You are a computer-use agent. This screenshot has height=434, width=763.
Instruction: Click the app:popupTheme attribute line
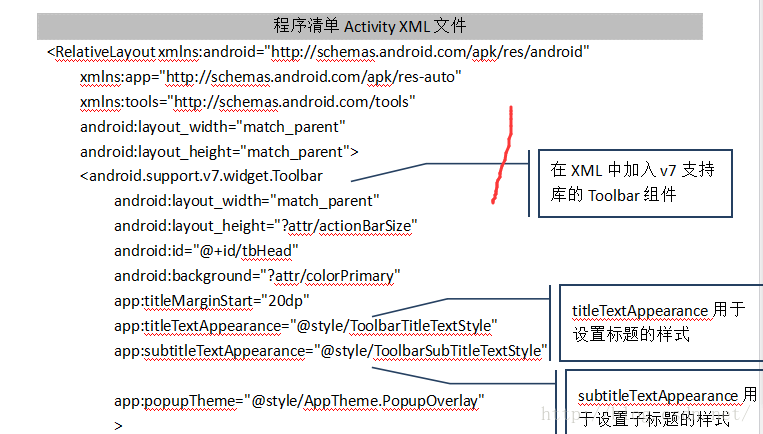coord(299,401)
